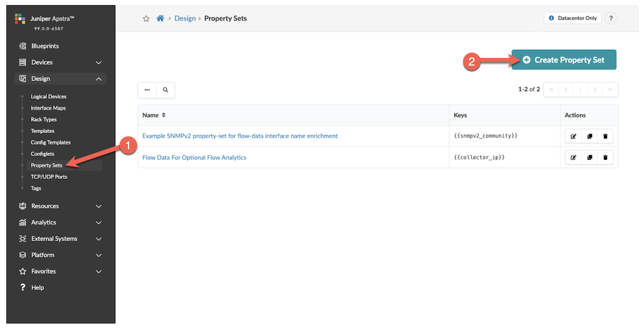The height and width of the screenshot is (328, 644).
Task: Delete the Example SNMPv2 property set
Action: point(605,136)
